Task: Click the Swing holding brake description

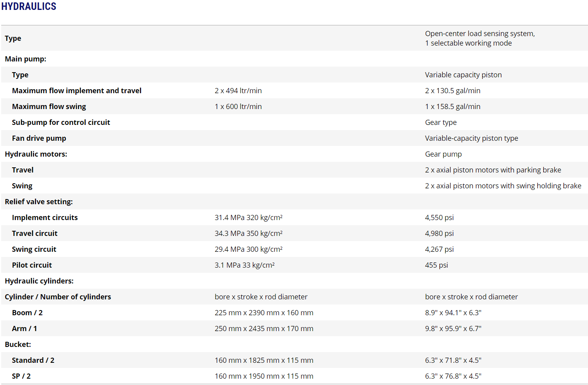Action: click(x=503, y=186)
